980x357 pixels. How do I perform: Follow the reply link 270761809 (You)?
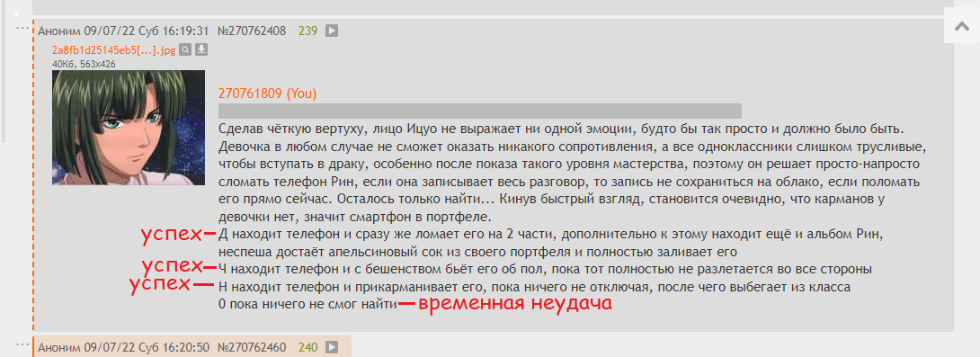pos(268,94)
